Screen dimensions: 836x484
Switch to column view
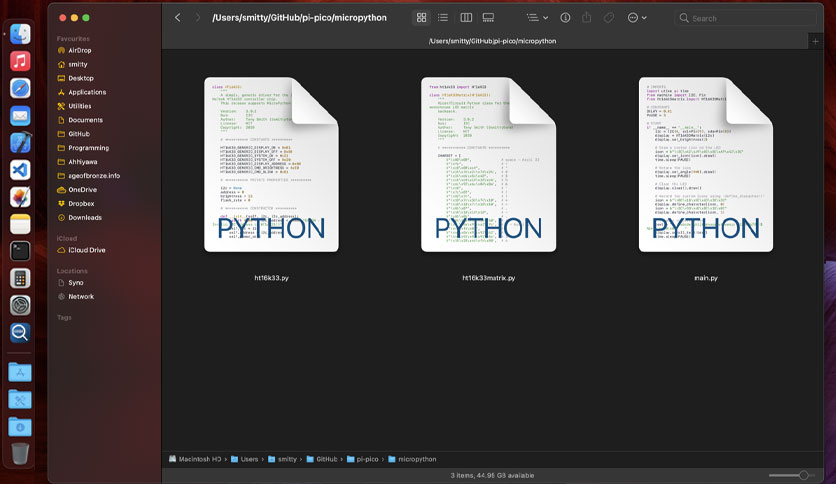pos(466,18)
